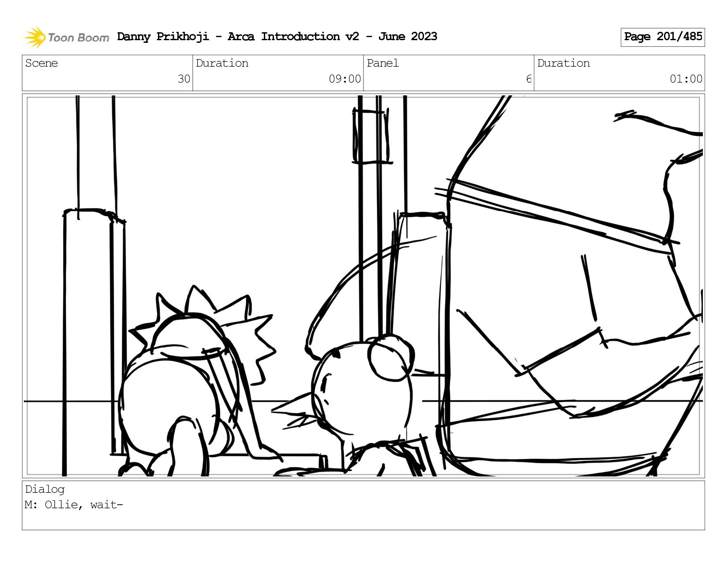Click the 'Page 201/485' page indicator
The height and width of the screenshot is (563, 728).
[x=663, y=37]
